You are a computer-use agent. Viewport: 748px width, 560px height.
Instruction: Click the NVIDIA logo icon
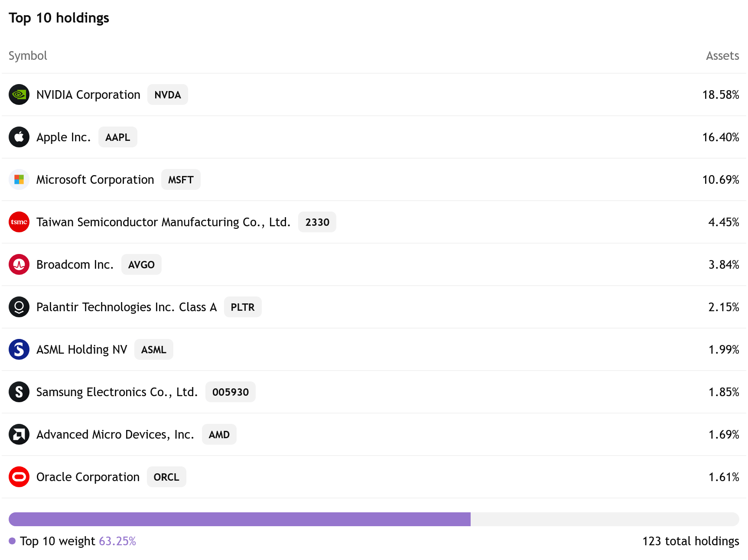(x=19, y=94)
